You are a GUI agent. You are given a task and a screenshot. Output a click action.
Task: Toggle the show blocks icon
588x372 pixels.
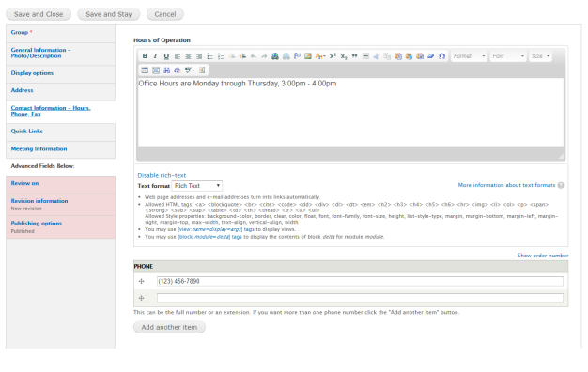pos(202,70)
